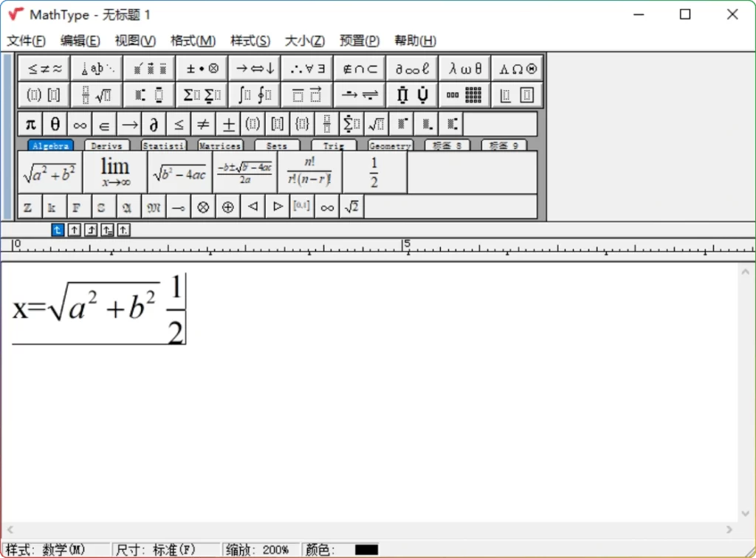
Task: Click the circled times ⊗ symbol
Action: click(x=203, y=207)
